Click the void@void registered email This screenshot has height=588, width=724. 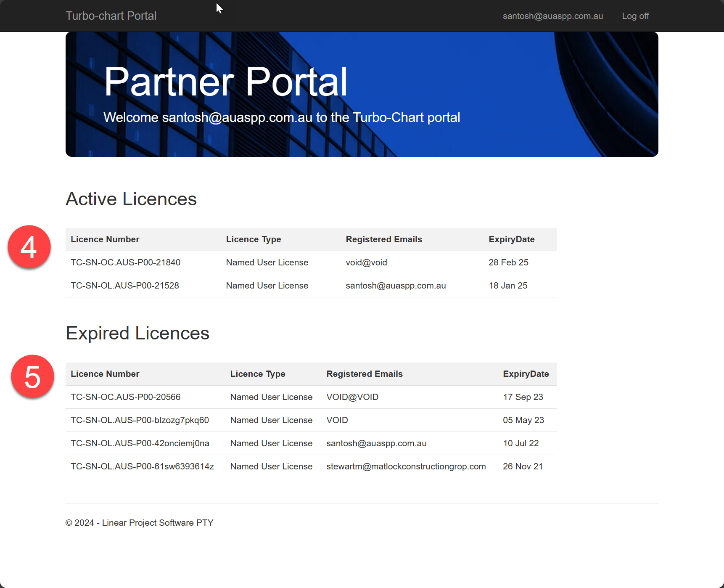click(x=366, y=262)
